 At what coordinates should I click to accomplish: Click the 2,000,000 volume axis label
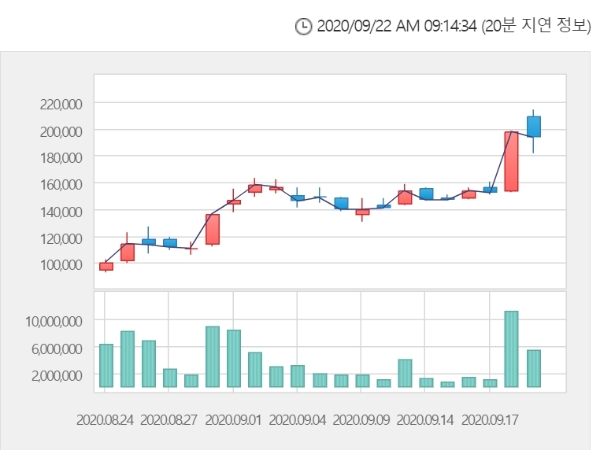[57, 376]
